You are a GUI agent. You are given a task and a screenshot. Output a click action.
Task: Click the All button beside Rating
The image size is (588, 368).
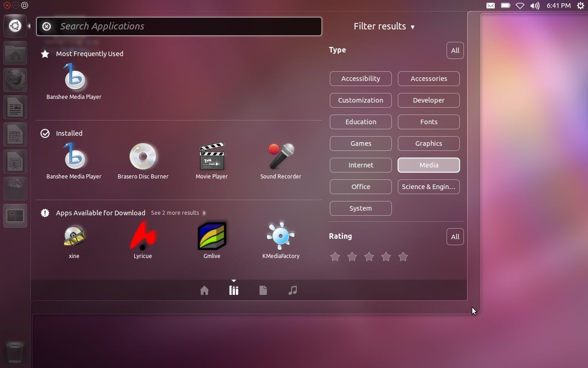(455, 237)
